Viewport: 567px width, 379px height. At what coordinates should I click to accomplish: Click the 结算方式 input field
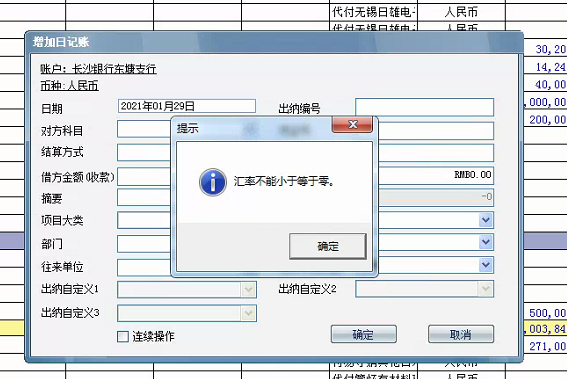click(144, 152)
